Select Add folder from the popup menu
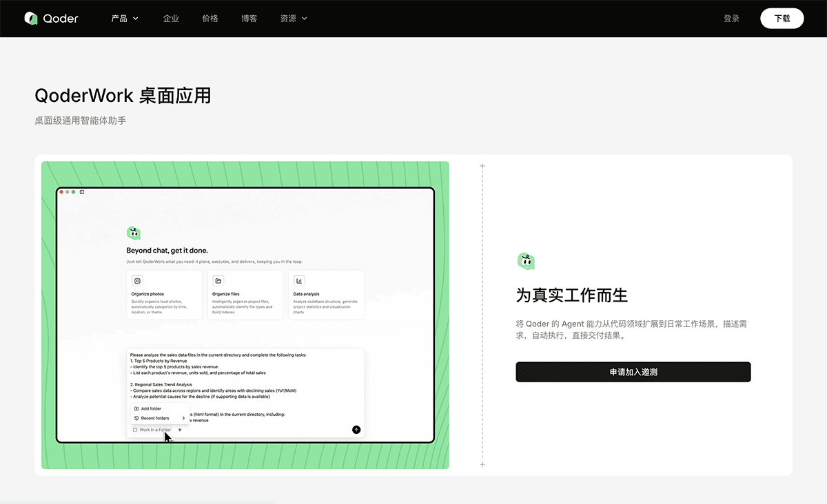 [151, 408]
